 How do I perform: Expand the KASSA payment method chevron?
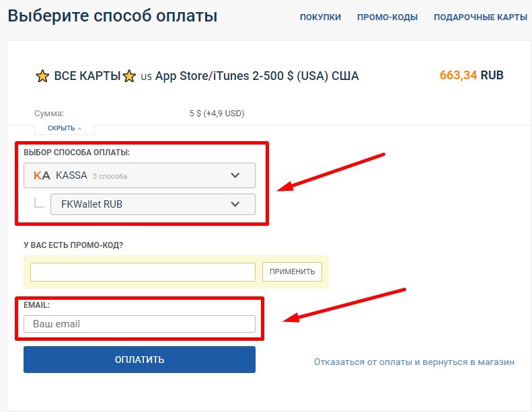(x=235, y=175)
